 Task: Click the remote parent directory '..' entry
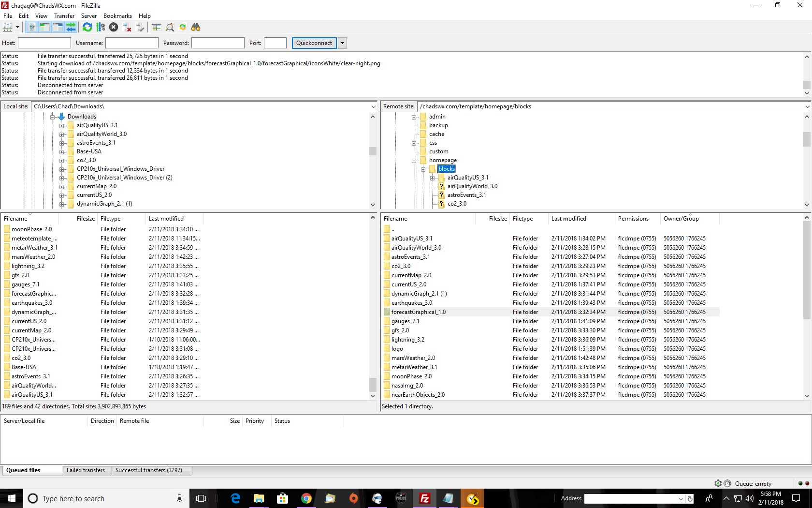point(551,229)
